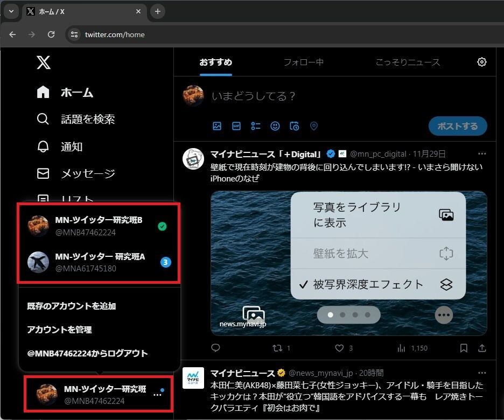Open 通知 notifications

(x=59, y=146)
